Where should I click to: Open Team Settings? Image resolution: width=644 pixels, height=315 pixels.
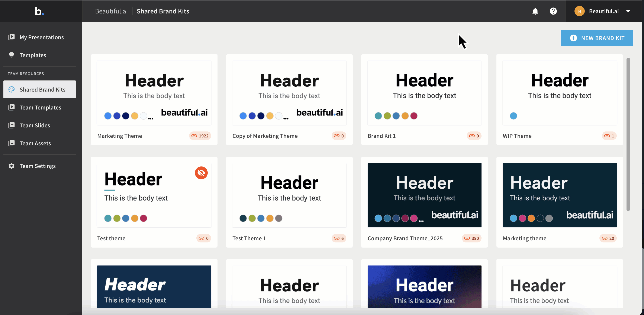click(40, 166)
